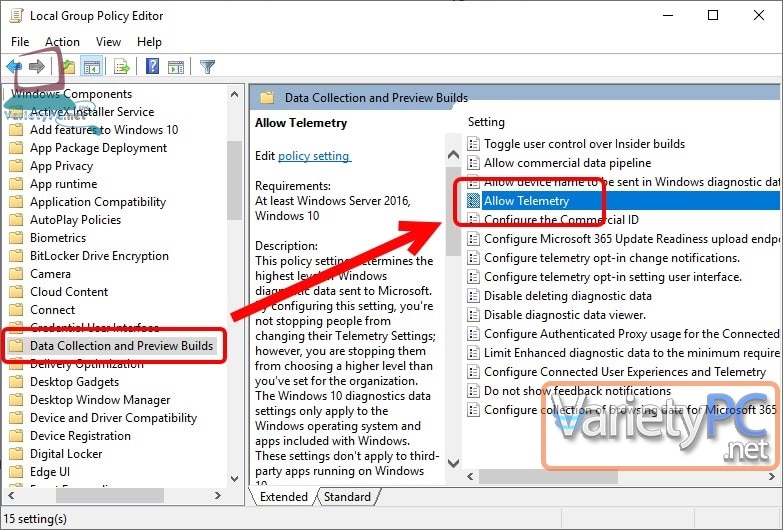Click folder icon next to App Privacy
The height and width of the screenshot is (530, 783).
(x=16, y=166)
